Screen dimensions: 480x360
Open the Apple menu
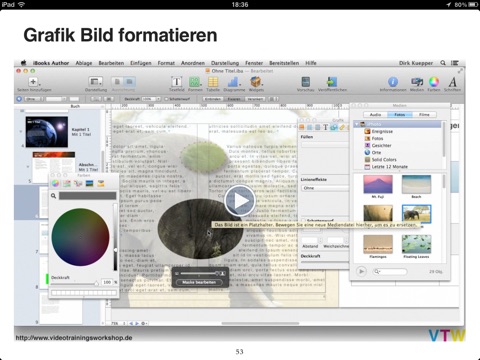[23, 63]
